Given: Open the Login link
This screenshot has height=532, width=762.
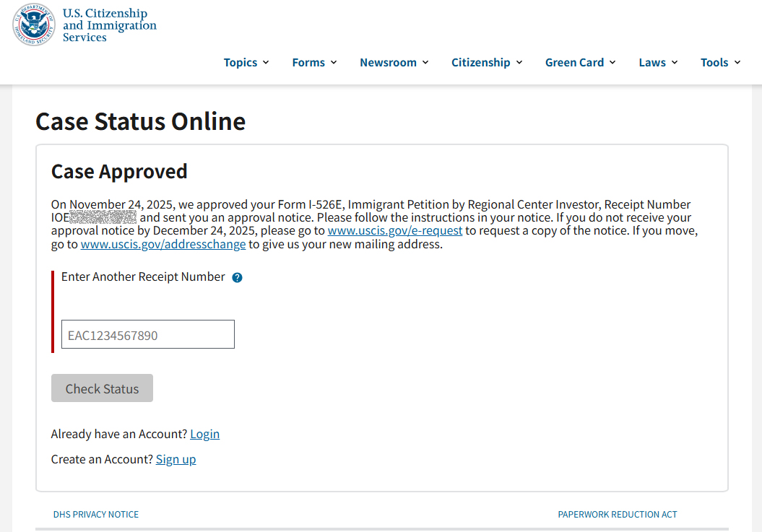Looking at the screenshot, I should tap(204, 434).
